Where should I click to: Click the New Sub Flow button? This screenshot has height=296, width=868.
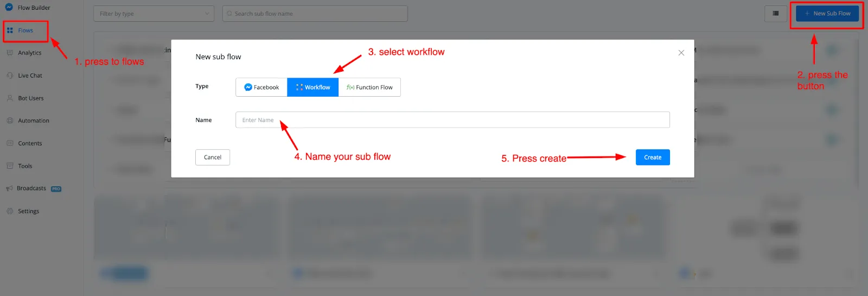[x=827, y=14]
